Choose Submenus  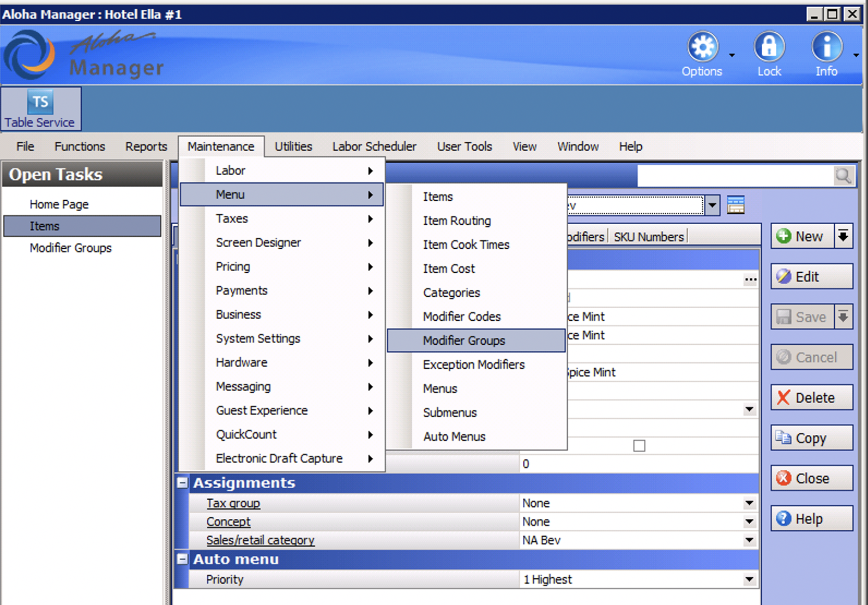tap(477, 413)
